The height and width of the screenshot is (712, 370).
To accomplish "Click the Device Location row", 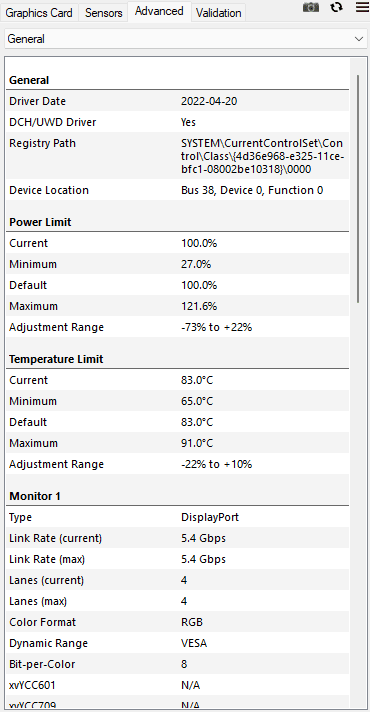I will tap(178, 190).
